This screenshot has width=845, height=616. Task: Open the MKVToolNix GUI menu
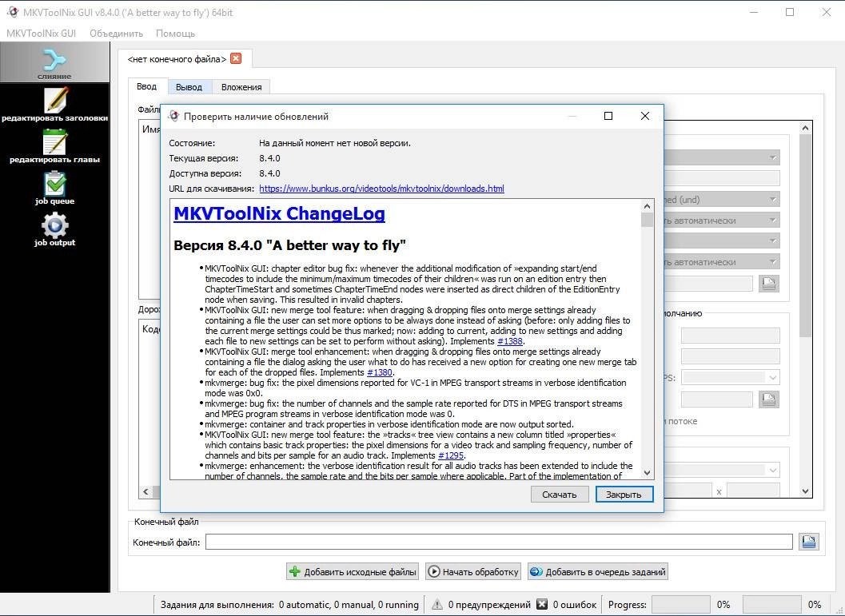tap(41, 34)
